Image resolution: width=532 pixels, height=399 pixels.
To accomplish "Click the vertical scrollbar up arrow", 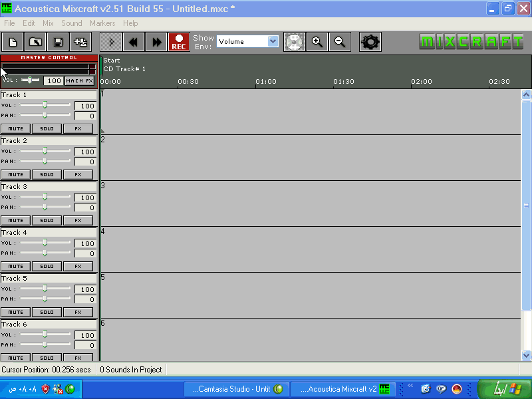I will click(x=526, y=94).
